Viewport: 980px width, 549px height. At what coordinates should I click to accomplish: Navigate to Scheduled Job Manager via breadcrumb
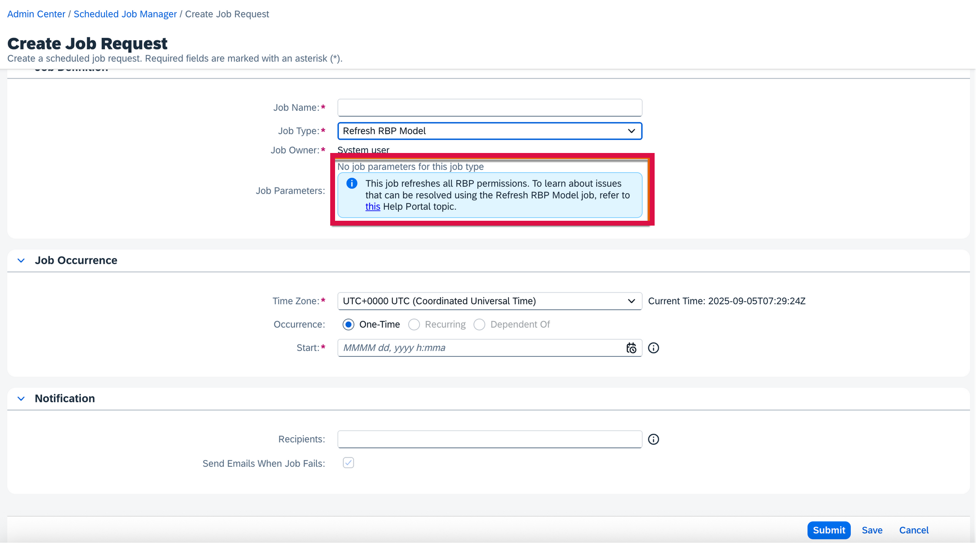tap(125, 14)
